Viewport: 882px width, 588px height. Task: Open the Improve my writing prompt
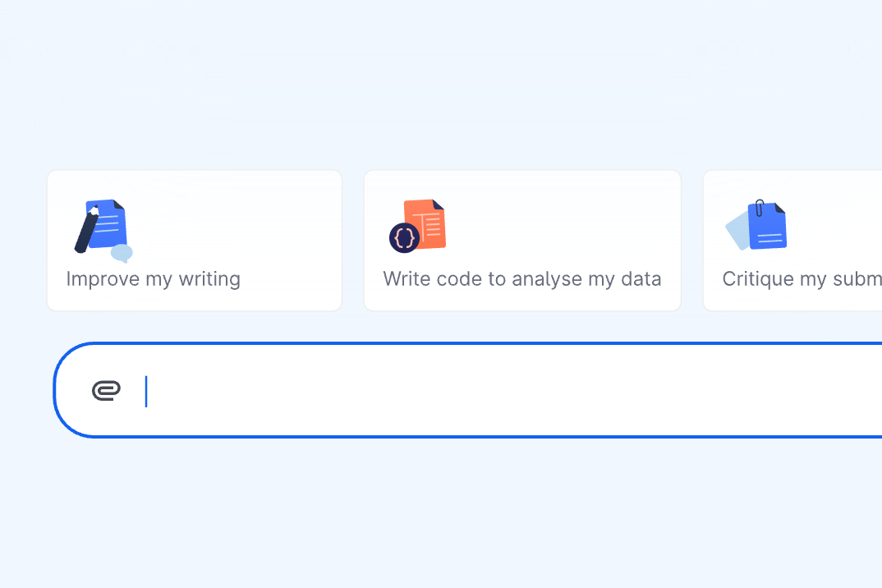pyautogui.click(x=194, y=241)
